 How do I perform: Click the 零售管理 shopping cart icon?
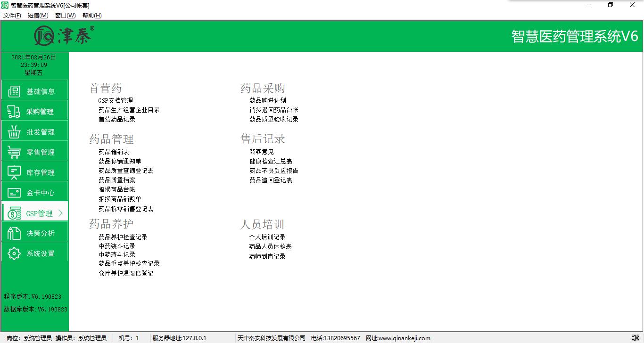[14, 152]
